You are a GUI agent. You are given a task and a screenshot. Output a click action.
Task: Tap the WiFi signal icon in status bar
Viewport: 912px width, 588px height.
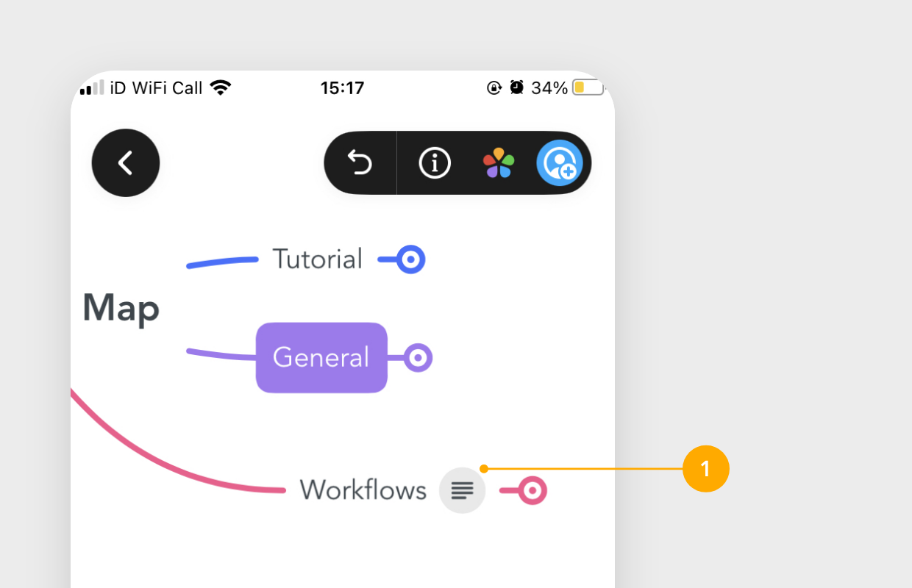pos(220,88)
